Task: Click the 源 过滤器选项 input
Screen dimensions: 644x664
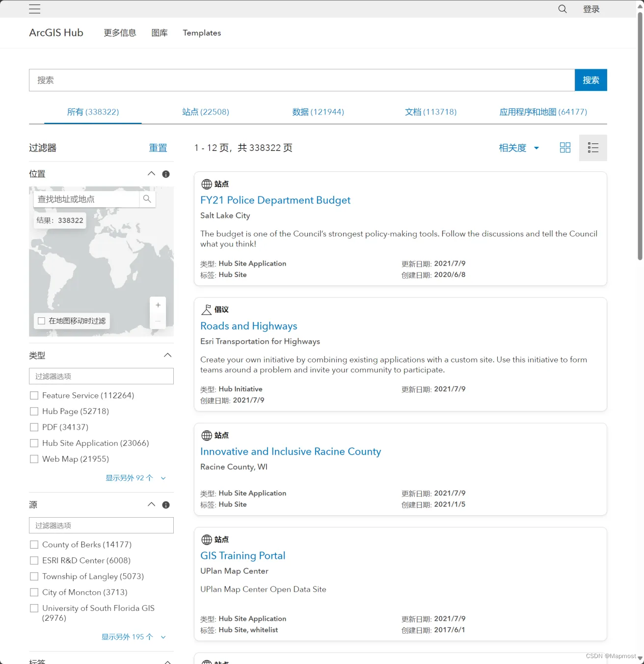Action: pyautogui.click(x=101, y=526)
